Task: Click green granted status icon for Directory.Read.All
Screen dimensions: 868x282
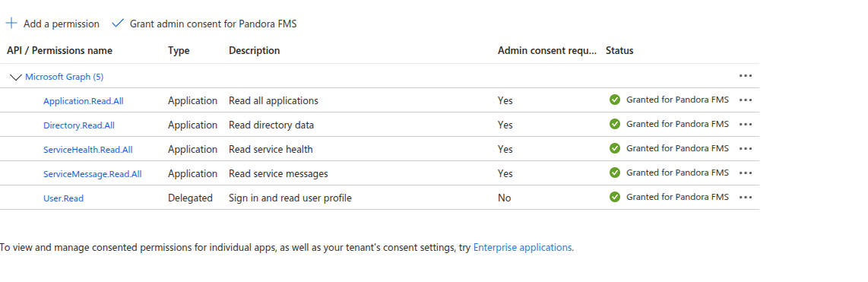Action: click(x=614, y=124)
